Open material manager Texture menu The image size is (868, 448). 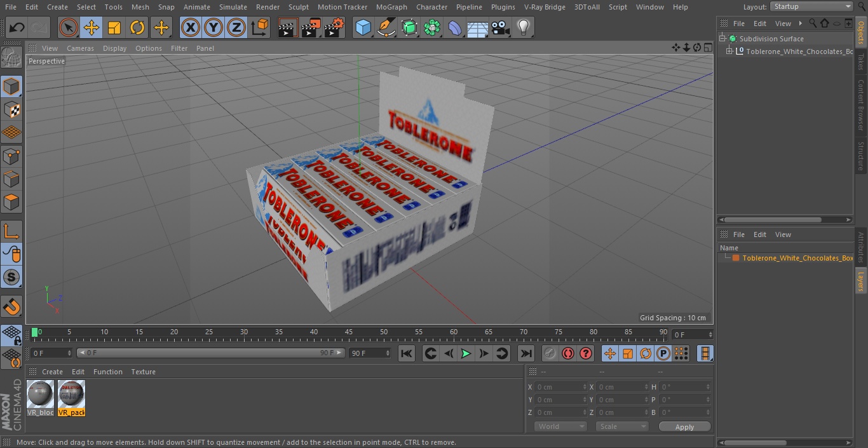pos(143,372)
